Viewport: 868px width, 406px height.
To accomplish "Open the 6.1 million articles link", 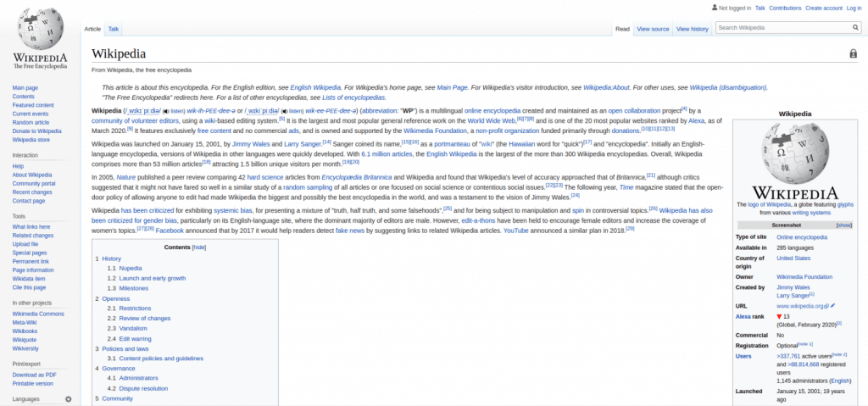I will pos(387,154).
